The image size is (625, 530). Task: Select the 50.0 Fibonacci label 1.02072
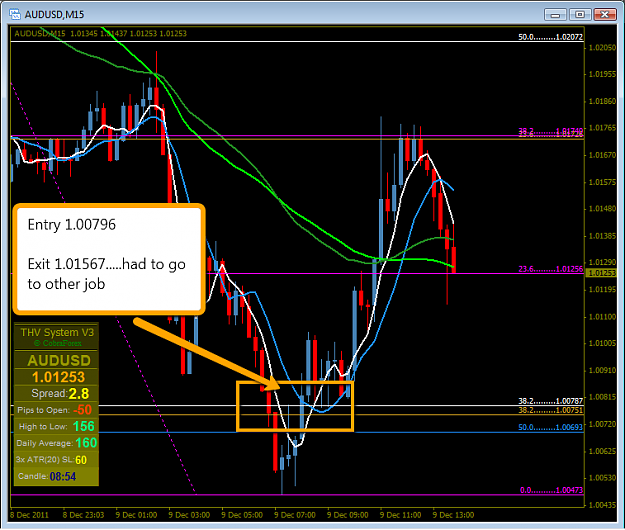[x=550, y=37]
